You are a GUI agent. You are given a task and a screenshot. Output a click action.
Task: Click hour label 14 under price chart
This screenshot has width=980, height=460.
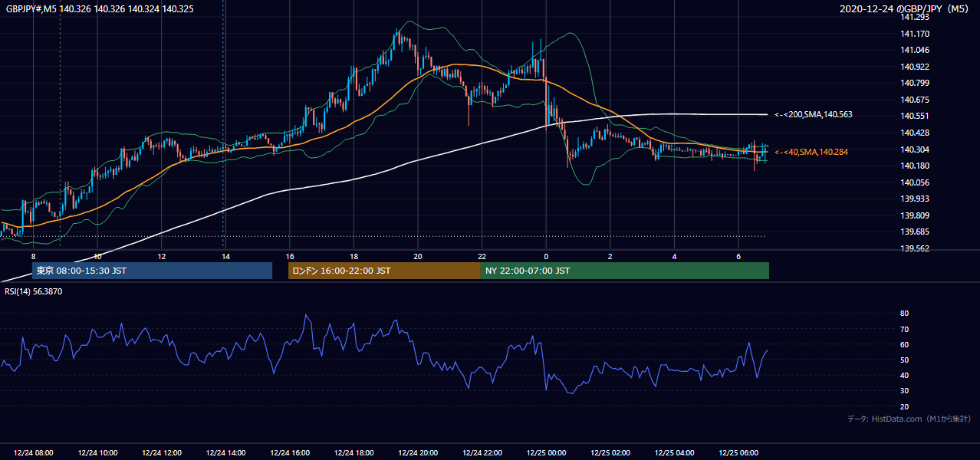coord(225,256)
